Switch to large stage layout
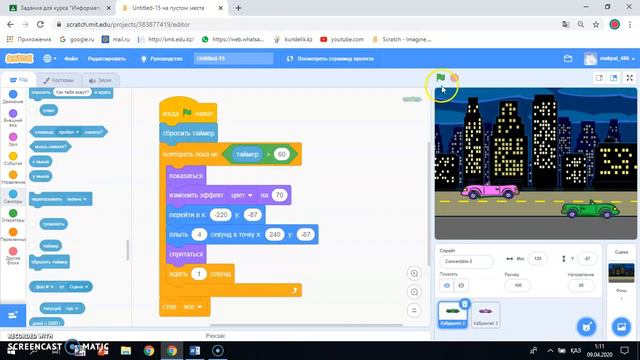The height and width of the screenshot is (360, 640). coord(613,78)
